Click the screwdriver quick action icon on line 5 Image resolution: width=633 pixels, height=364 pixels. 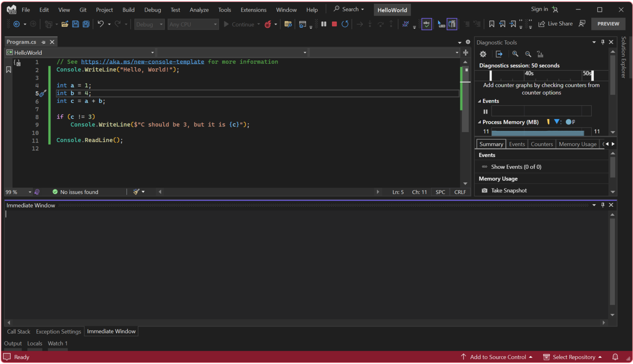tap(43, 93)
